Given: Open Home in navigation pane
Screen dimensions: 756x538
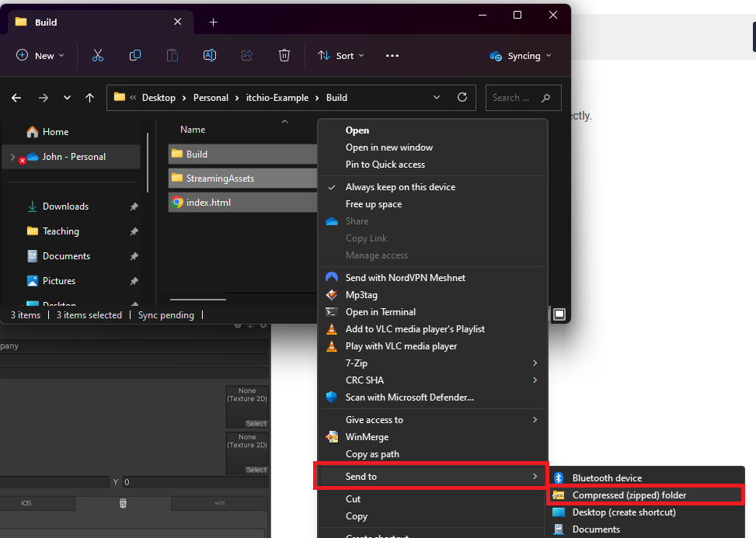Looking at the screenshot, I should coord(55,132).
